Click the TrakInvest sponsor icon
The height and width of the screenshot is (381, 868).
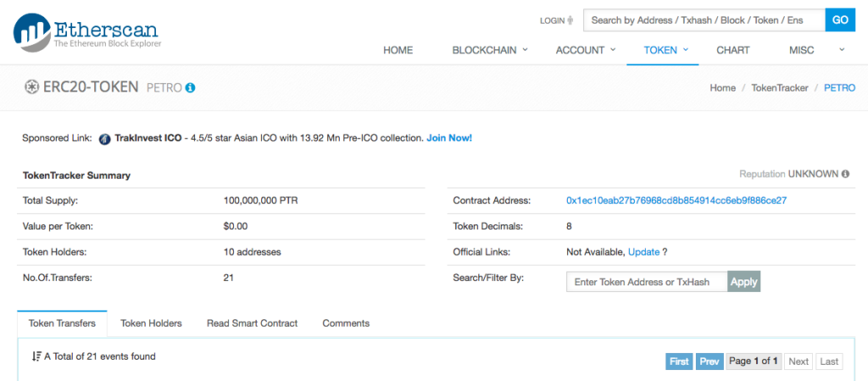point(104,138)
